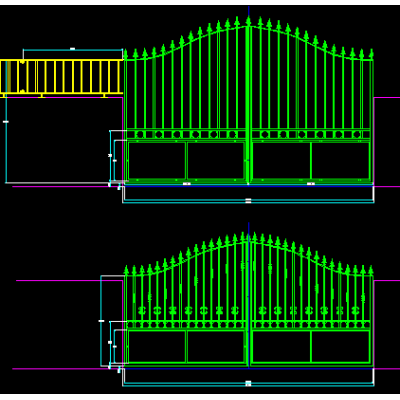Select magenta wall-top line left of lower gate
400x400 pixels.
click(x=69, y=280)
